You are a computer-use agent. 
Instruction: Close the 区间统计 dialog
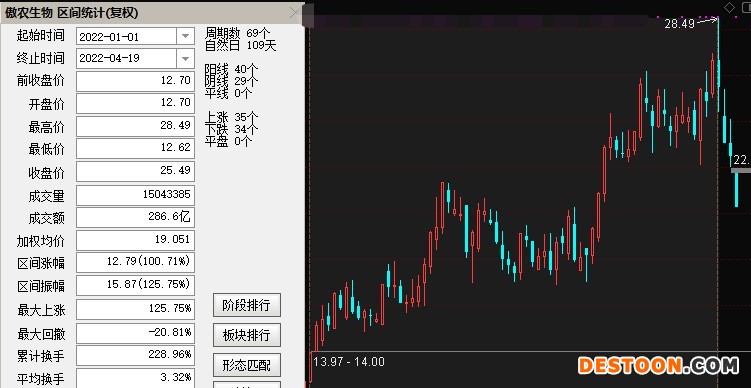pos(295,13)
